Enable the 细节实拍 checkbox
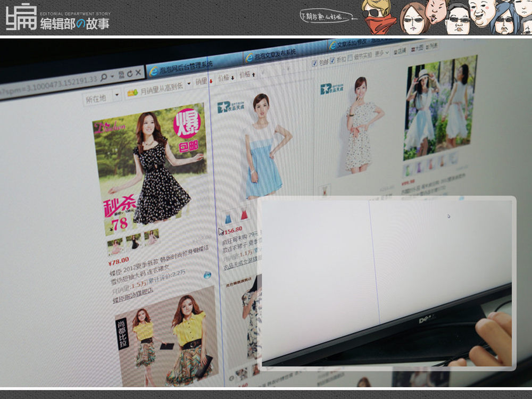 tap(350, 57)
